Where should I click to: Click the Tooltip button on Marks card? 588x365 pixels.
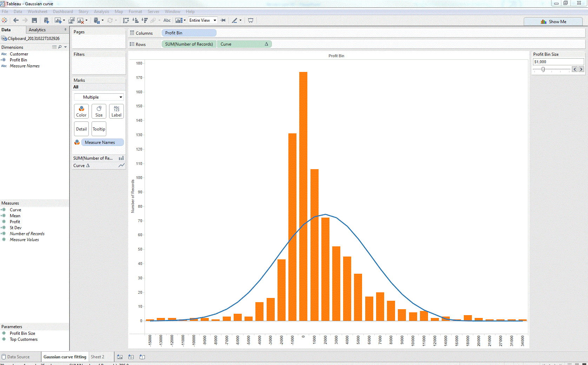coord(99,129)
